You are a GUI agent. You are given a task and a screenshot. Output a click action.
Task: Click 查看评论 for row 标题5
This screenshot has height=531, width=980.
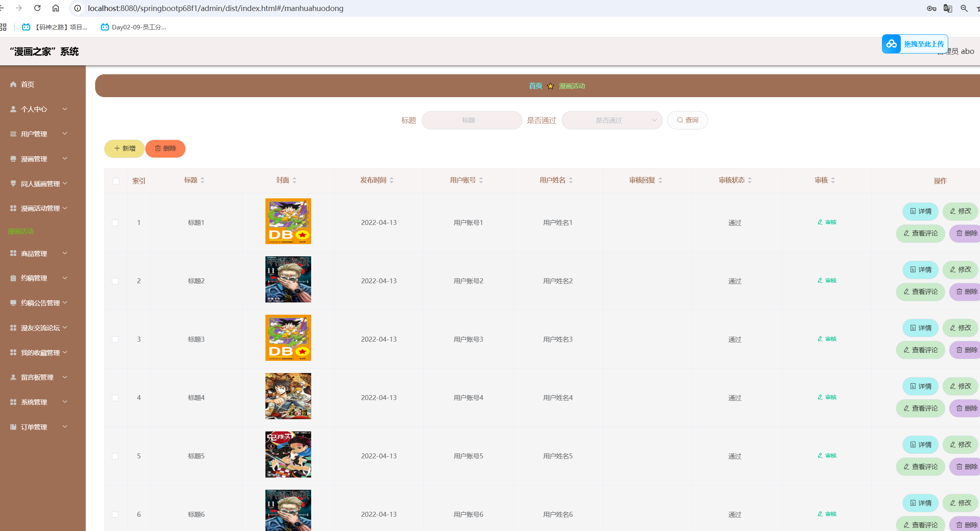click(921, 467)
